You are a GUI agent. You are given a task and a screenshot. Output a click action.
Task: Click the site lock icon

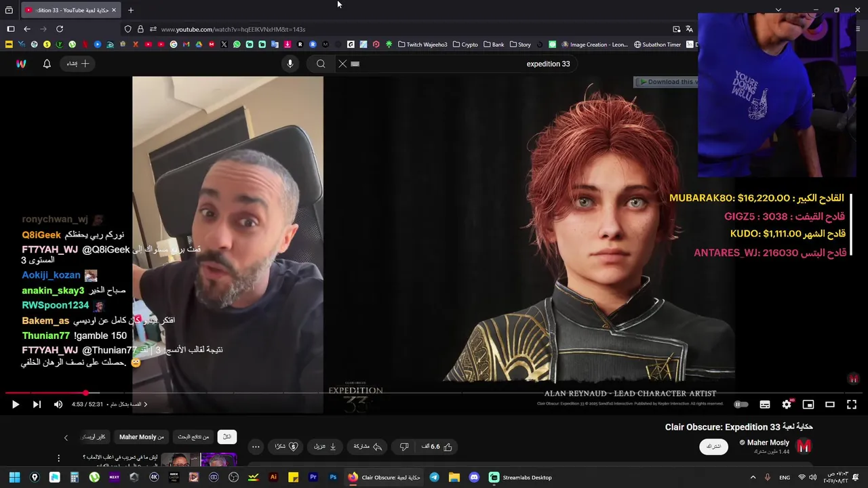[140, 29]
